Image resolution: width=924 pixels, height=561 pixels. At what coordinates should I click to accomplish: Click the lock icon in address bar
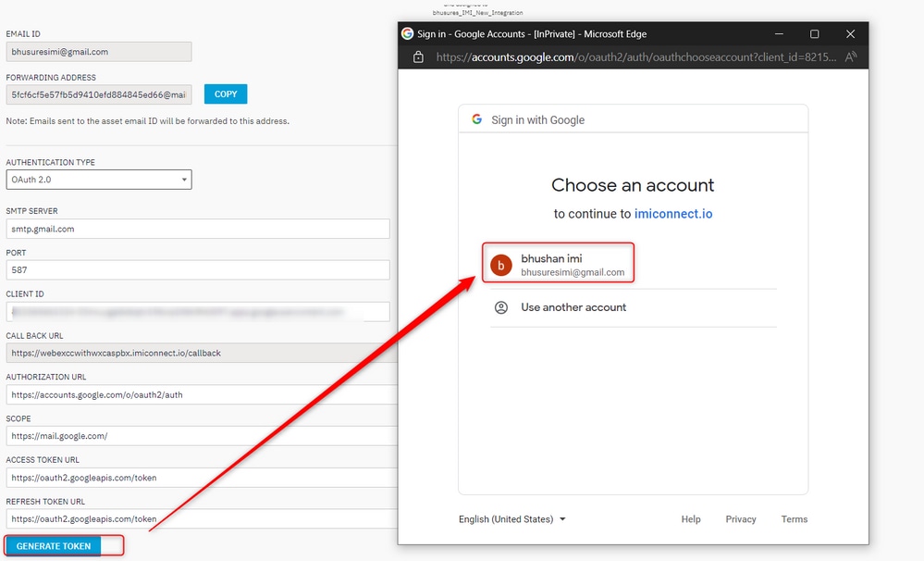point(418,57)
